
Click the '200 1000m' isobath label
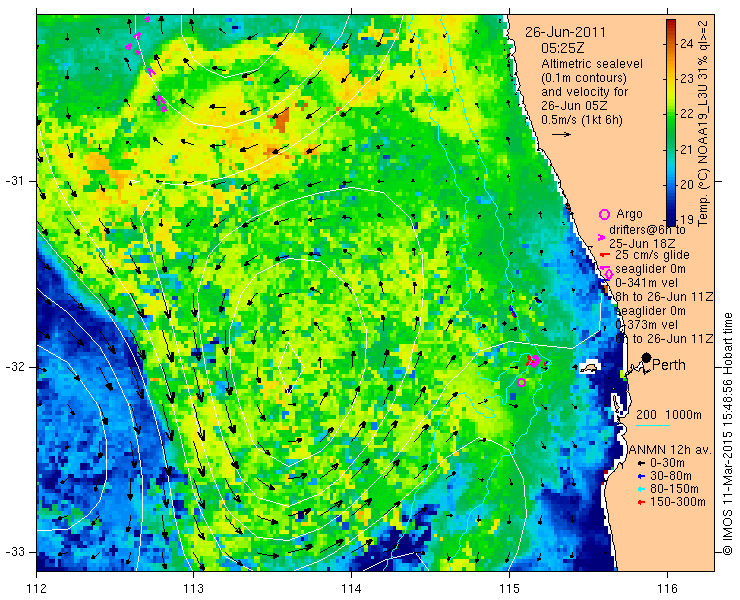click(669, 415)
